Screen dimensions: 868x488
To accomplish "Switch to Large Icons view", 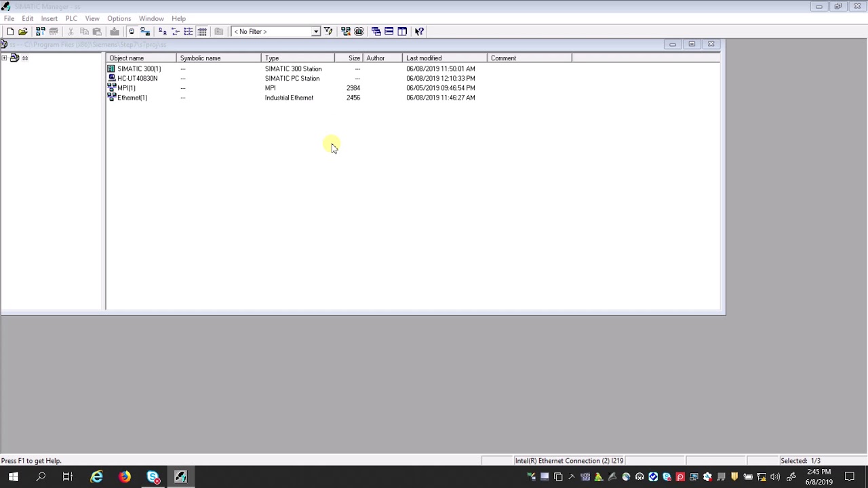I will [x=163, y=31].
